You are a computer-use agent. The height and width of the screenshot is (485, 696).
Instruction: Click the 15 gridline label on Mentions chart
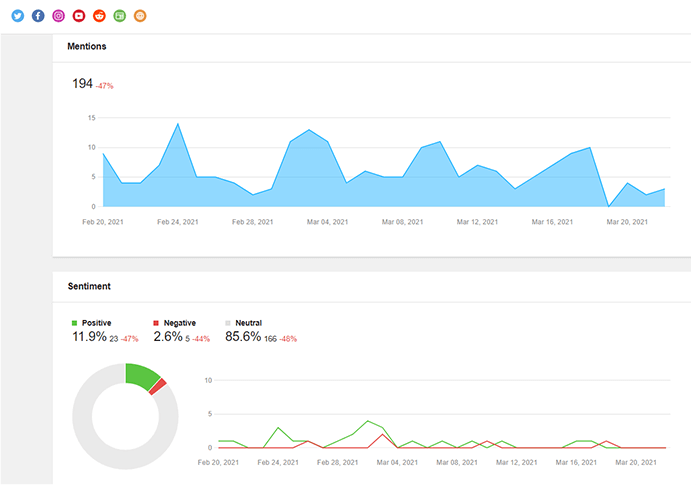tap(91, 118)
